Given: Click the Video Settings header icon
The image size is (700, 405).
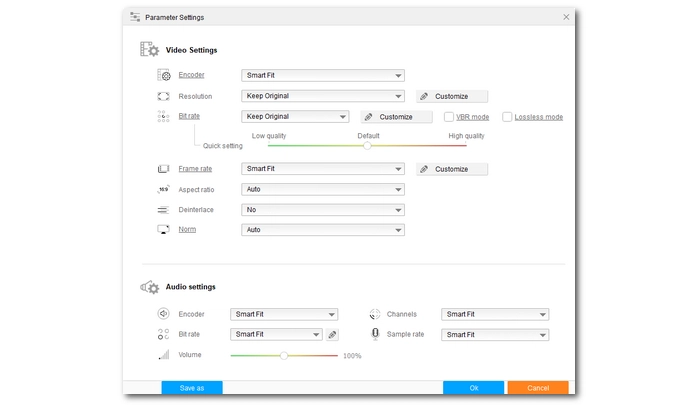Looking at the screenshot, I should tap(150, 49).
